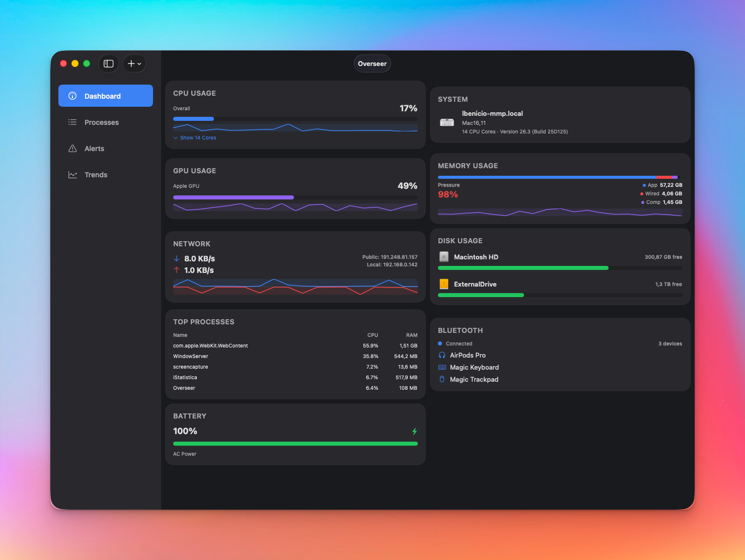Click the Mac icon in the System panel
745x560 pixels.
pos(447,122)
